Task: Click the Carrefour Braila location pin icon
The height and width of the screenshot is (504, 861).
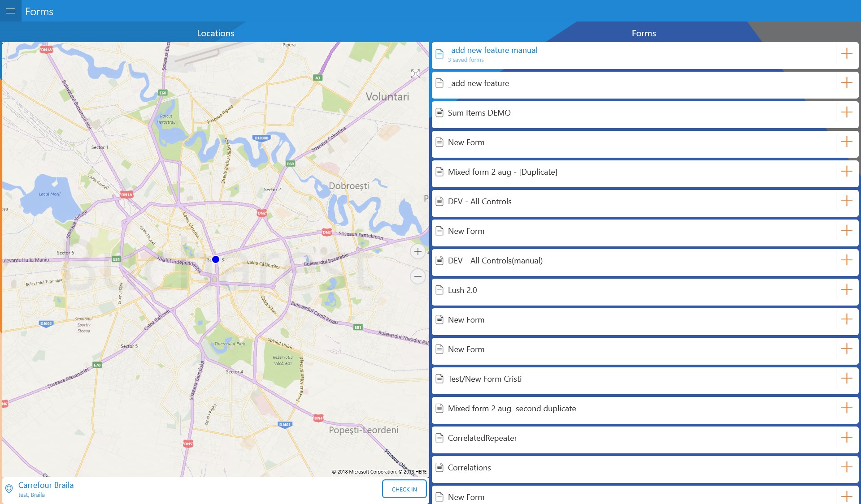Action: (x=9, y=489)
